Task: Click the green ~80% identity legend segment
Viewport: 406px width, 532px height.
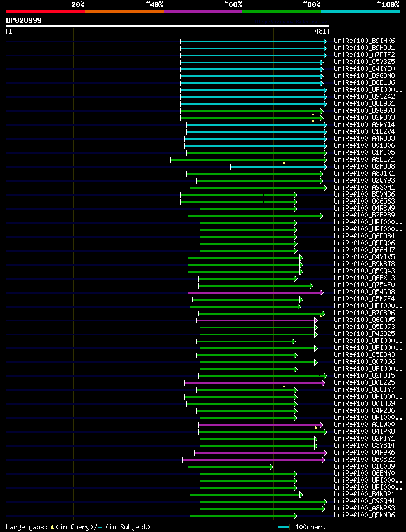Action: click(x=282, y=11)
